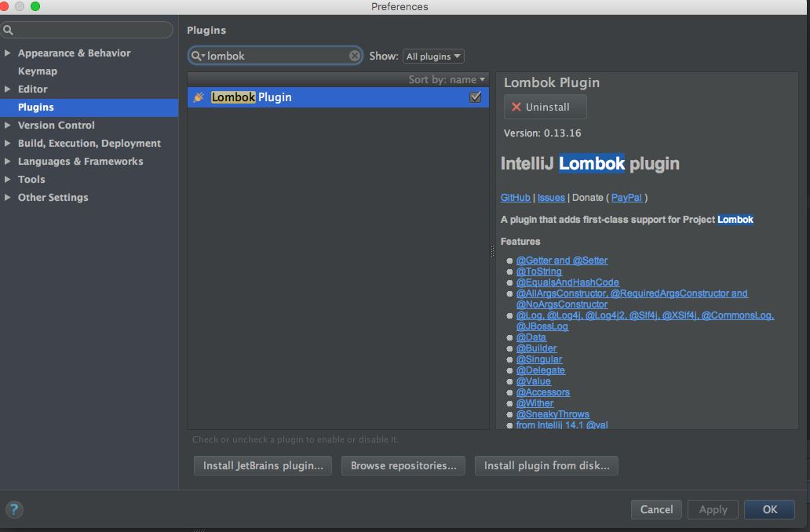Open the @Value feature link
The image size is (810, 532).
click(x=534, y=381)
